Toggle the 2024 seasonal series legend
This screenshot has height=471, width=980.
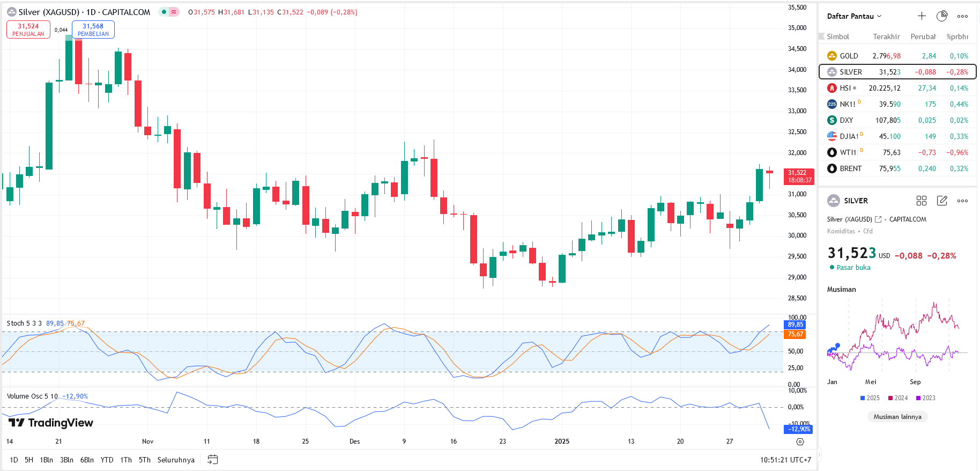pos(897,398)
